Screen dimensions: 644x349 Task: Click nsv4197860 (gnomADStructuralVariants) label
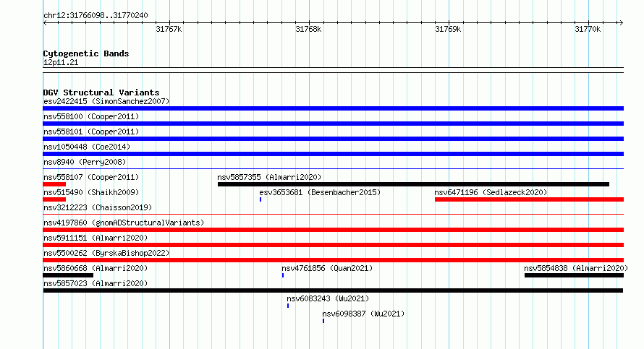124,223
